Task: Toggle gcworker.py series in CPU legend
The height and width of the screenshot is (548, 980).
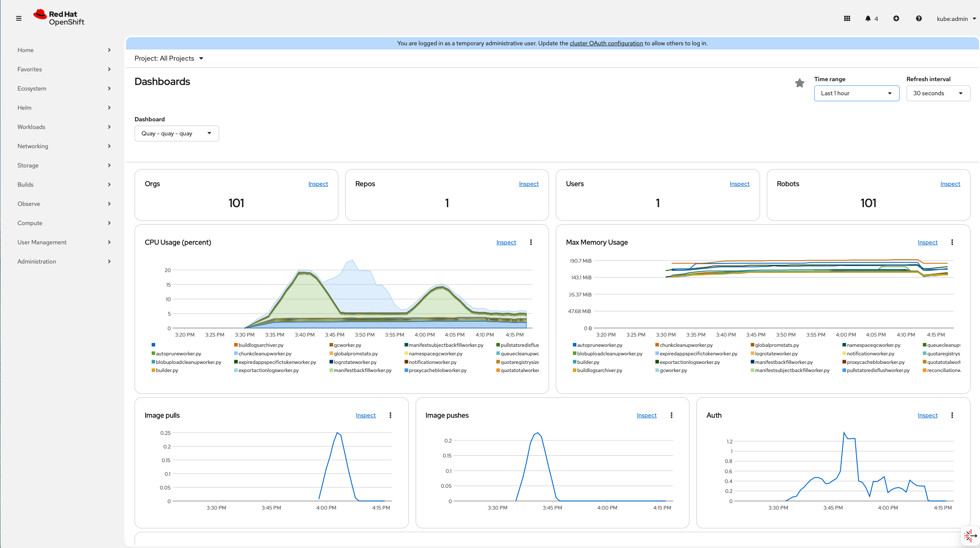Action: (347, 345)
